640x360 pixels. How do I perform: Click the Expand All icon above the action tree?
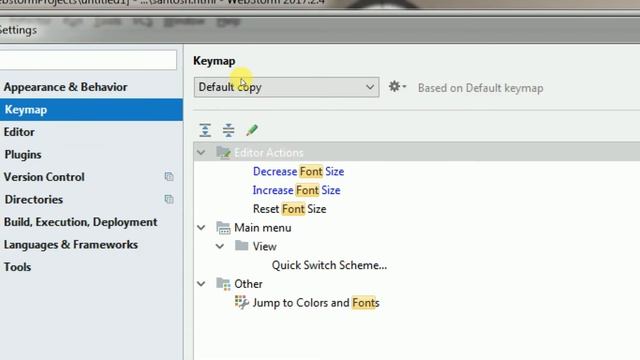(205, 130)
